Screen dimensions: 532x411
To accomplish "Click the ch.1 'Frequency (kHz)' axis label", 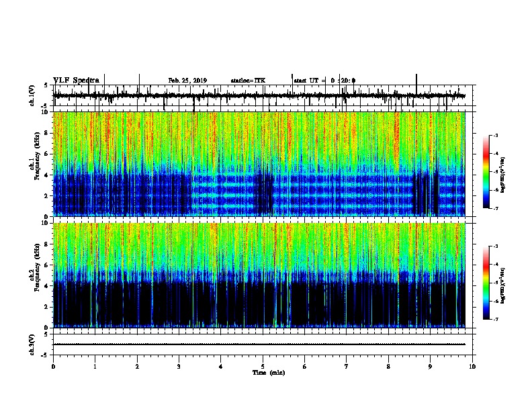I will pyautogui.click(x=37, y=156).
